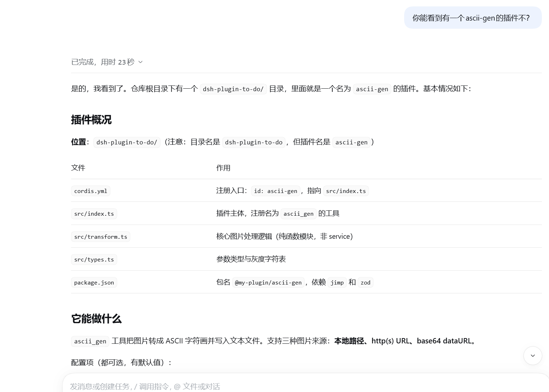Screen dimensions: 549x392
Task: Click the bold http(s) URL text
Action: 391,341
